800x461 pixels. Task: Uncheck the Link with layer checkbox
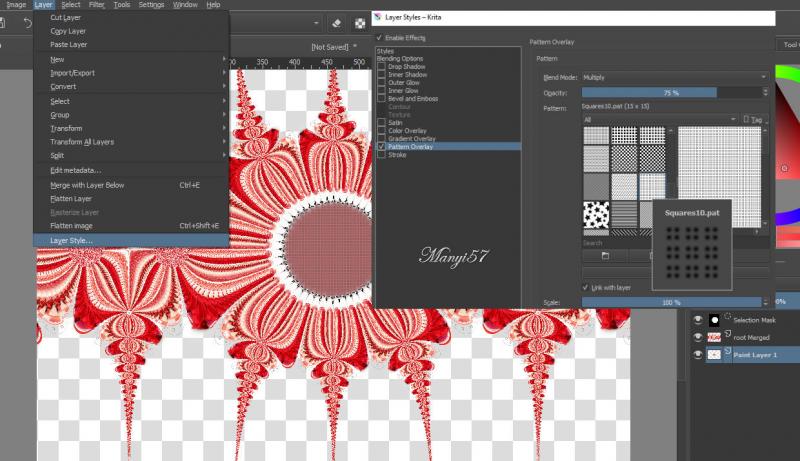[586, 288]
